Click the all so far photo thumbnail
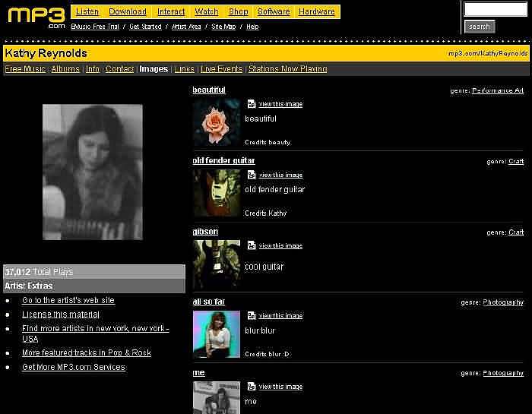The height and width of the screenshot is (414, 532). (x=217, y=334)
